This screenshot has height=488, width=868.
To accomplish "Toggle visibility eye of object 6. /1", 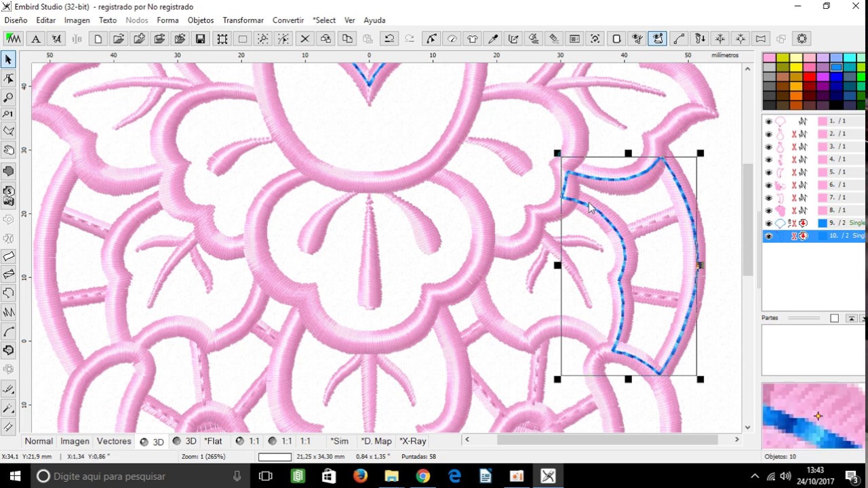I will 768,185.
